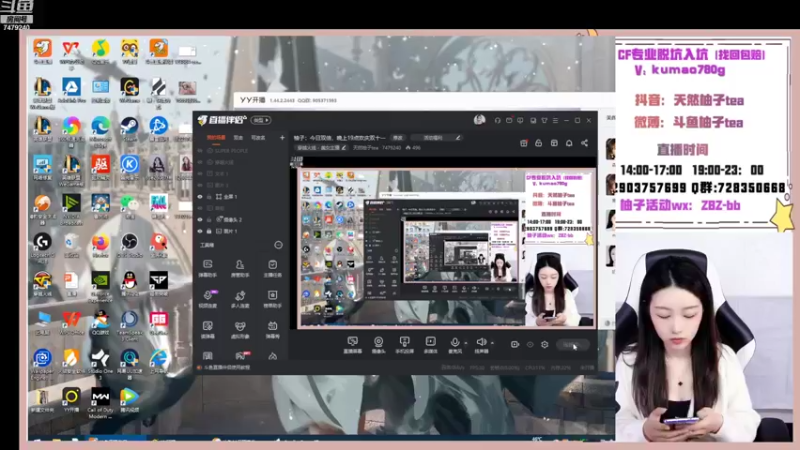800x450 pixels.
Task: Open the YY开播 desktop shortcut
Action: click(x=71, y=399)
